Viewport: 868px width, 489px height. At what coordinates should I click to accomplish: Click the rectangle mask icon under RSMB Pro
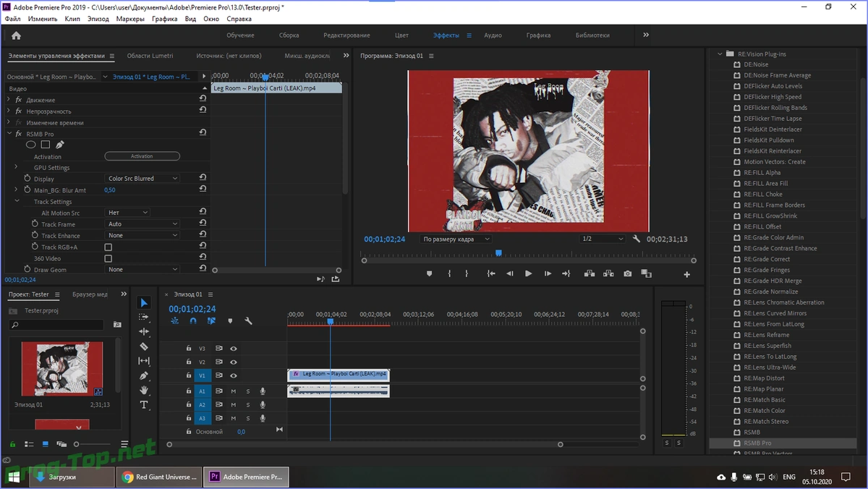(x=45, y=145)
